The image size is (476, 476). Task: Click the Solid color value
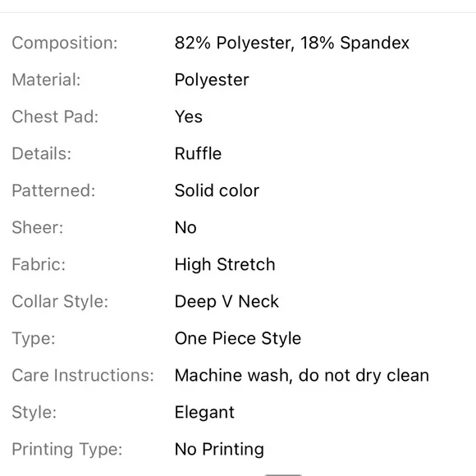point(217,190)
